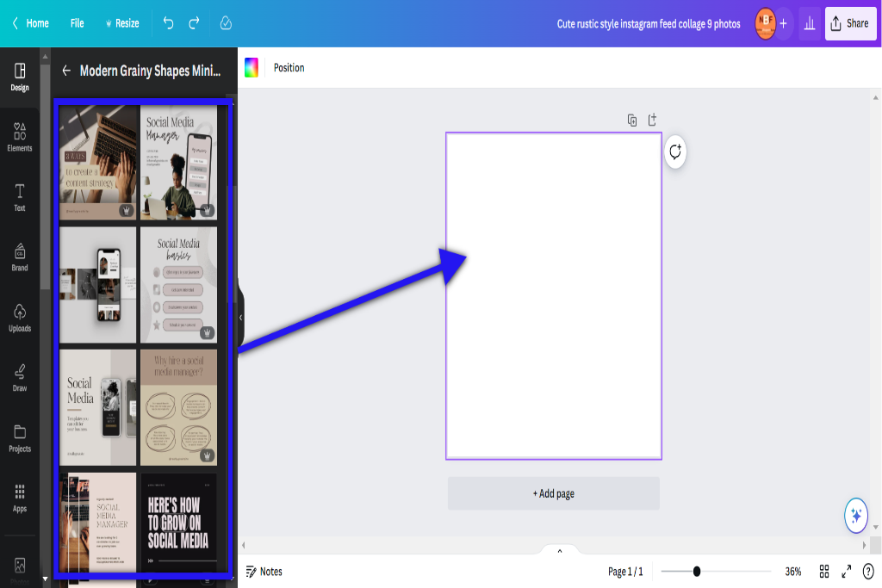Open the Apps sidebar icon
Screen dimensions: 882x588
pyautogui.click(x=20, y=498)
